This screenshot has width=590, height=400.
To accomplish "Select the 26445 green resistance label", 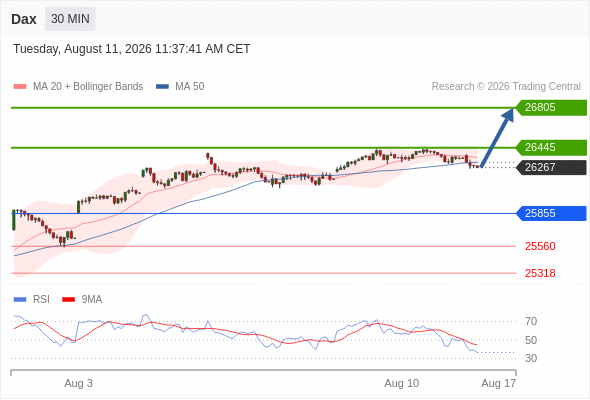I will [x=551, y=148].
